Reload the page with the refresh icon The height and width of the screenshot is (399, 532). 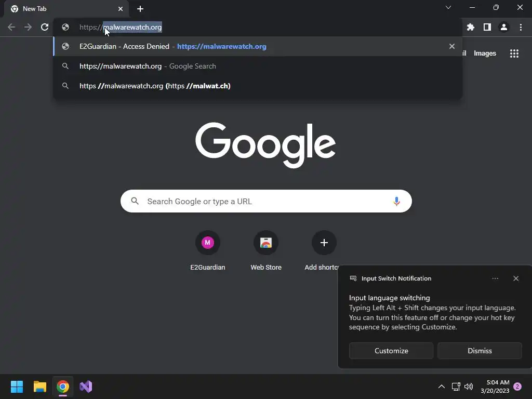click(x=45, y=27)
